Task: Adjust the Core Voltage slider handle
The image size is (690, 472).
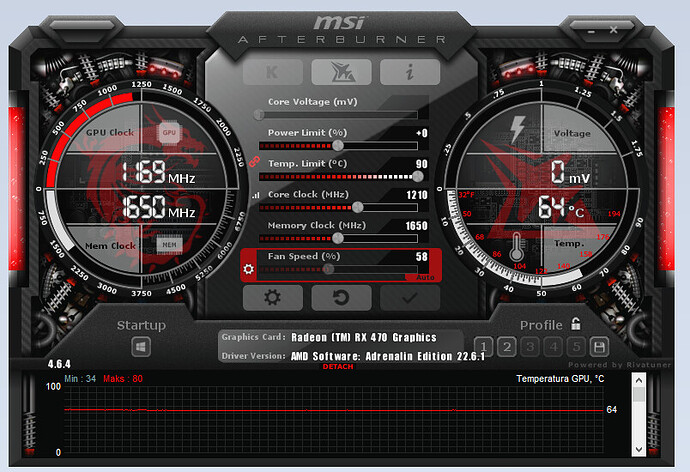Action: click(259, 115)
